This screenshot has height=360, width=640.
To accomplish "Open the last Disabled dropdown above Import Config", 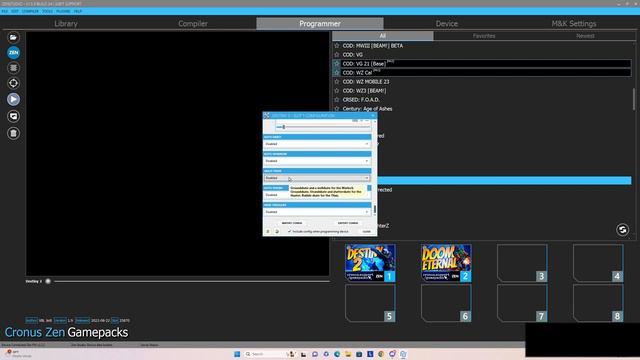I will pyautogui.click(x=317, y=212).
